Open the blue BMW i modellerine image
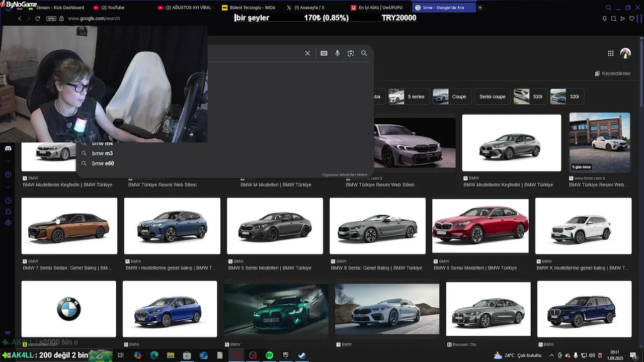The width and height of the screenshot is (644, 362). tap(172, 226)
